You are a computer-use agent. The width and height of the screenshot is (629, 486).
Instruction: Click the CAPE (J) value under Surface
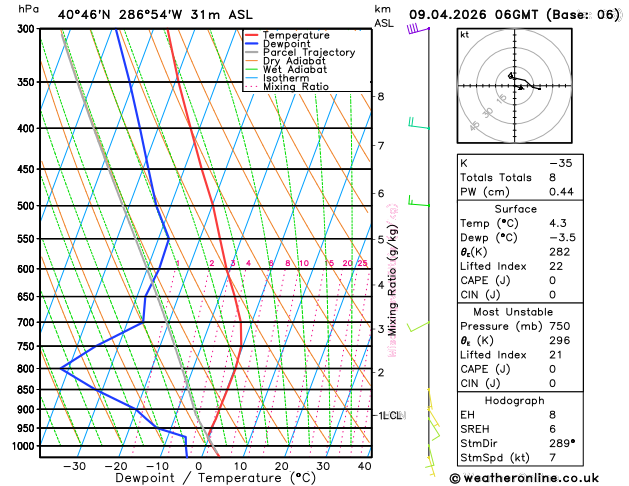(x=553, y=280)
